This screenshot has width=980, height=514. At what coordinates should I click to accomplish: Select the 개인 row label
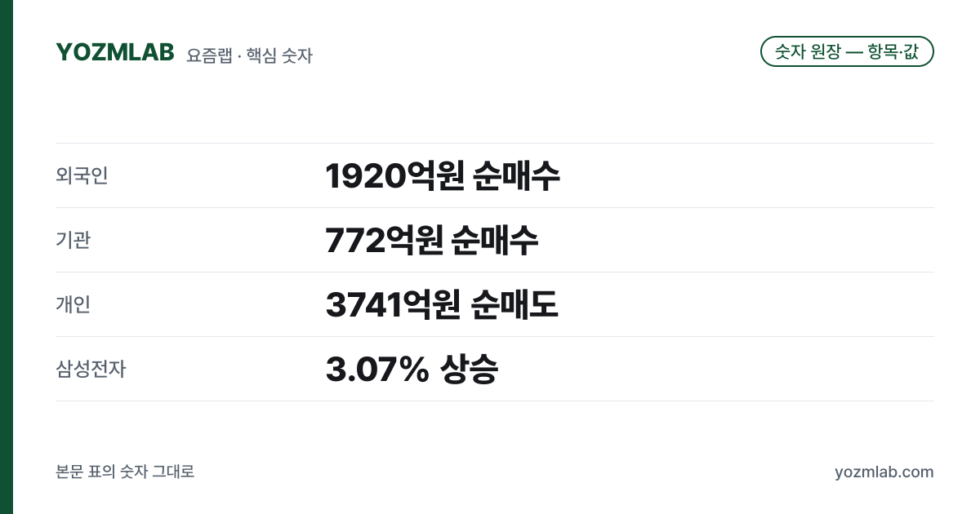73,304
